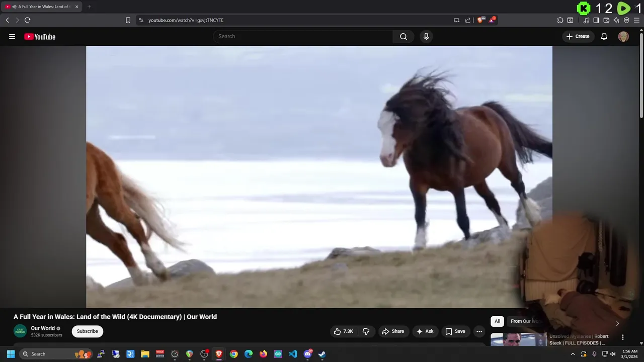Open the tray microphone icon
Screen dimensions: 644x362
coord(594,354)
